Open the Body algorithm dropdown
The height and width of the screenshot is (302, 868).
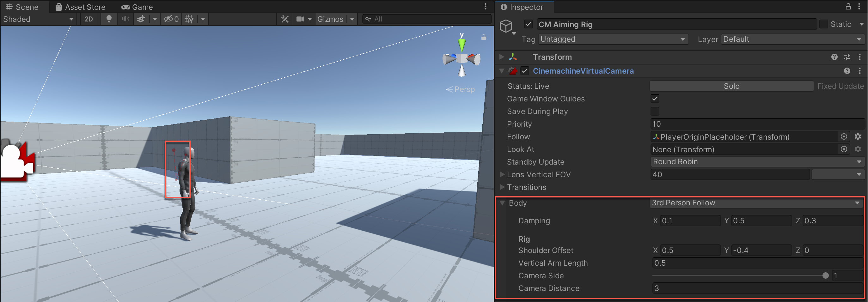coord(755,203)
